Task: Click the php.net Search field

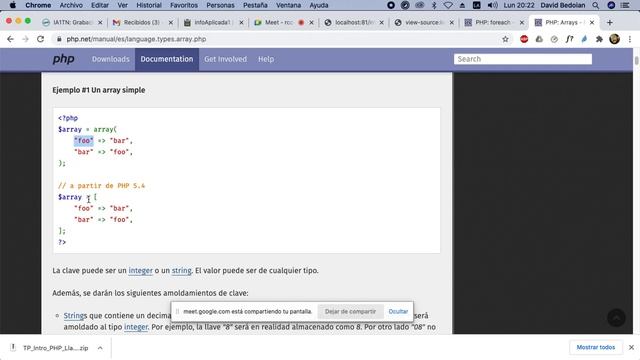Action: (x=523, y=59)
